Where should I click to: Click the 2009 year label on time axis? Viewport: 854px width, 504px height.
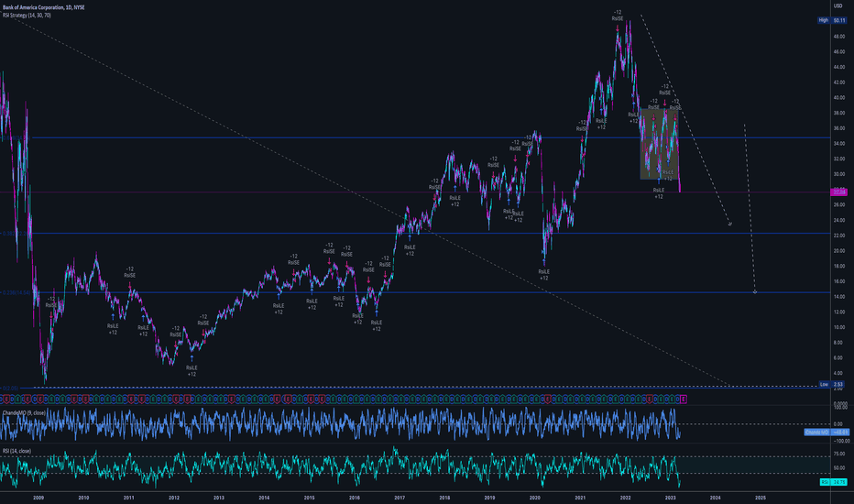pyautogui.click(x=38, y=498)
